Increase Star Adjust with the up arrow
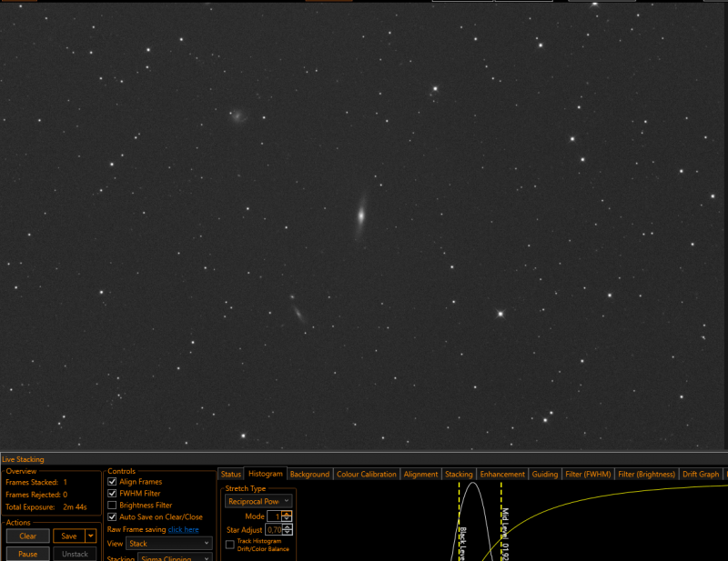 tap(288, 526)
